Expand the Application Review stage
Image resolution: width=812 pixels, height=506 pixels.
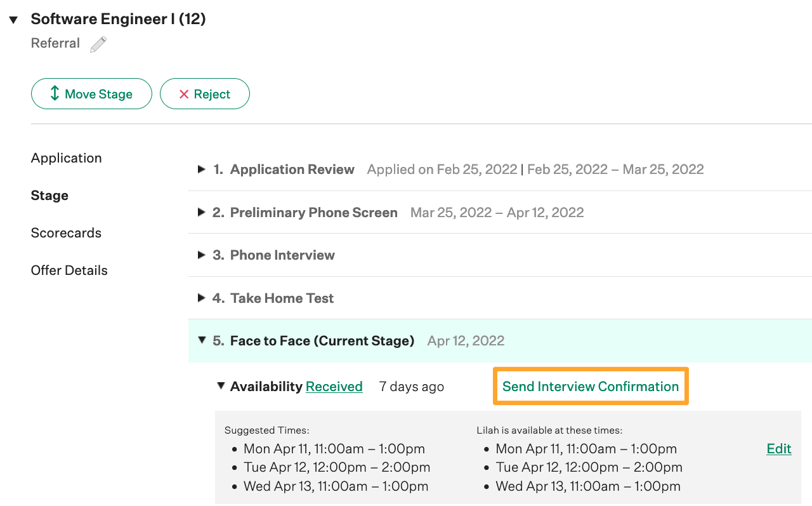(201, 170)
